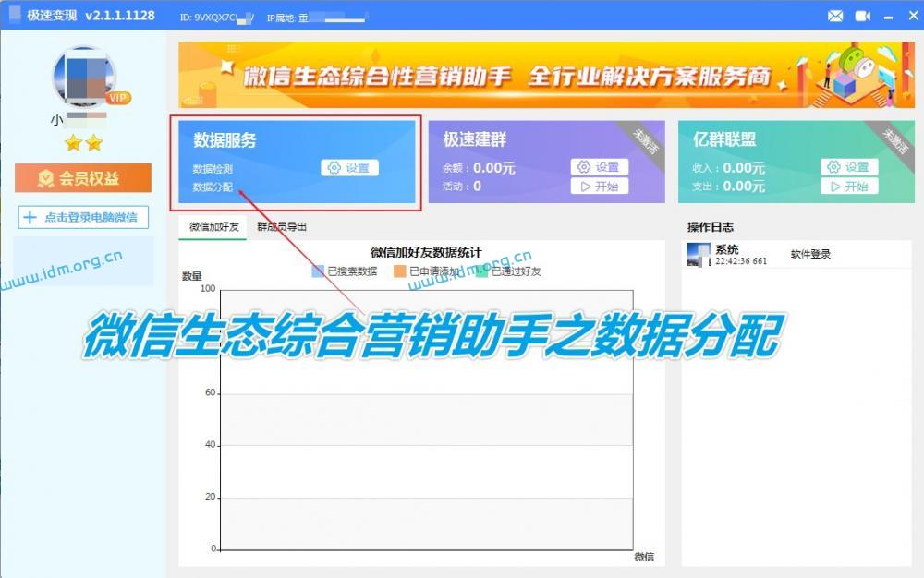This screenshot has width=924, height=578.
Task: Click the top promotional banner
Action: (546, 75)
